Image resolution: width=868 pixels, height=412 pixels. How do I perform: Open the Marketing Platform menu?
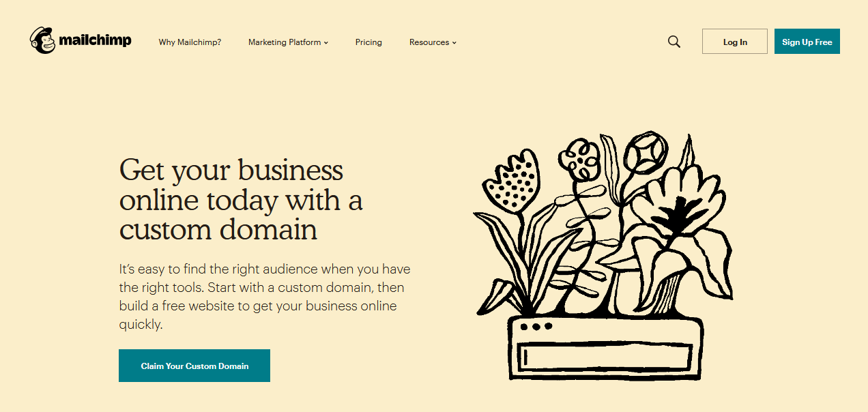point(285,42)
